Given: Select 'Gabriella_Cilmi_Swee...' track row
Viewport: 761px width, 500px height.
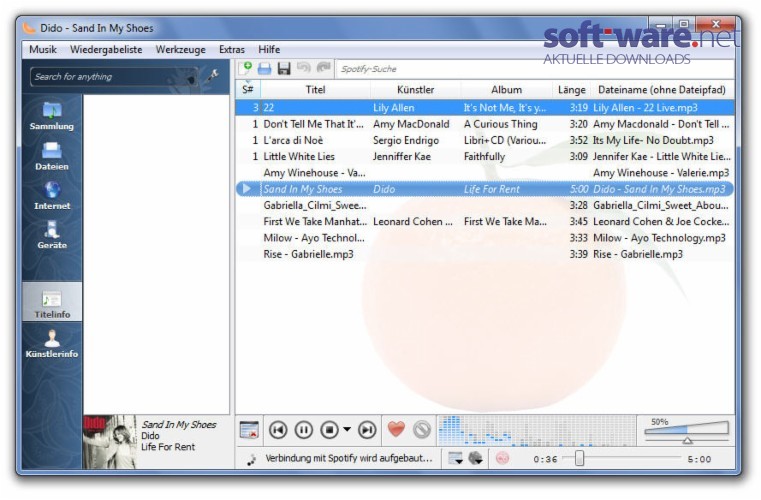Looking at the screenshot, I should tap(484, 205).
